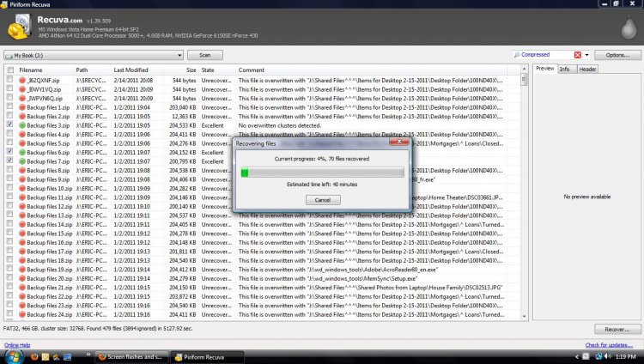Click the magnifier icon in filter box

coord(517,55)
